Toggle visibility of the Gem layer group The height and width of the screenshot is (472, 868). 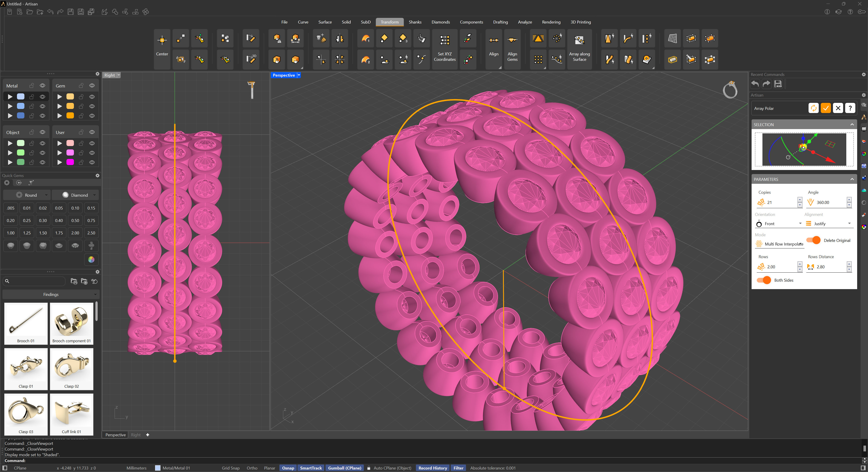pyautogui.click(x=92, y=86)
